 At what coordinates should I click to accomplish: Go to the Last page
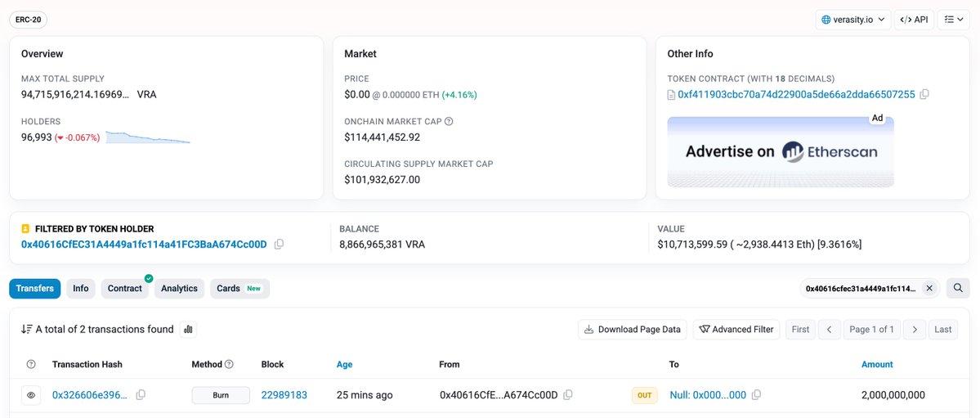coord(943,329)
